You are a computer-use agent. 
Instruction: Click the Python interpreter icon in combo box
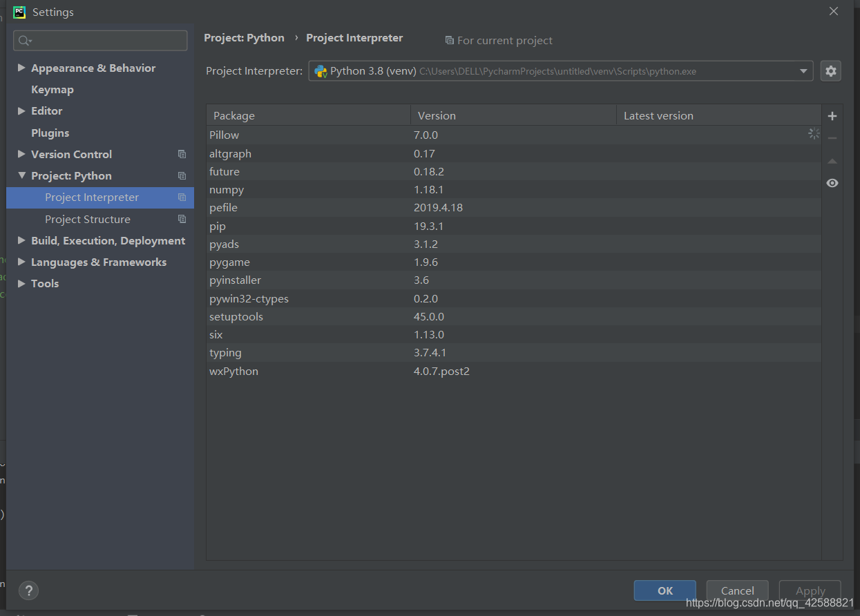[321, 71]
